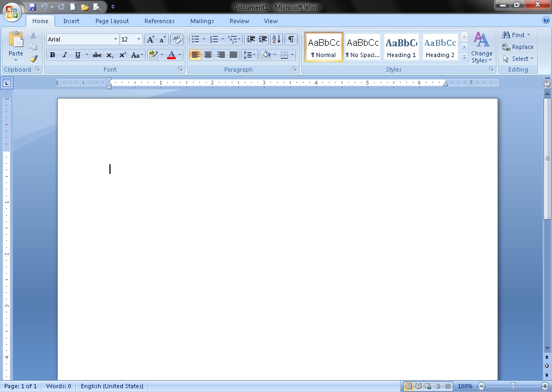552x392 pixels.
Task: Click the Center alignment icon
Action: tap(208, 55)
